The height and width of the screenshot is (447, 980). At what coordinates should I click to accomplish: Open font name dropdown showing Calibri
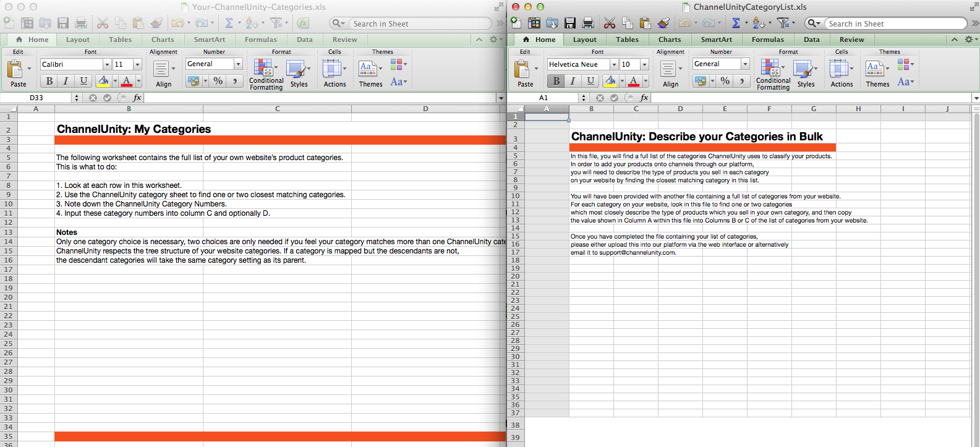tap(107, 64)
